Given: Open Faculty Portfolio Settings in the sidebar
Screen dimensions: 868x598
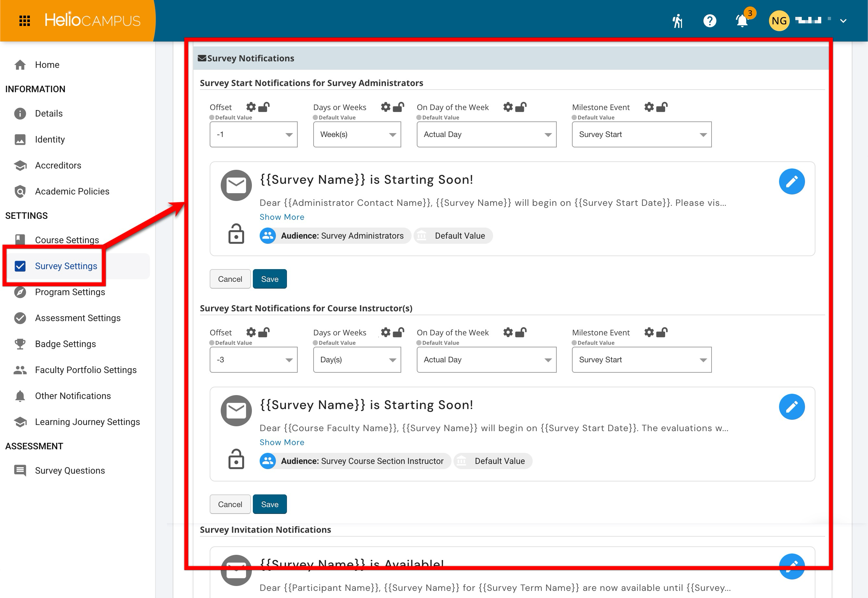Looking at the screenshot, I should coord(86,370).
